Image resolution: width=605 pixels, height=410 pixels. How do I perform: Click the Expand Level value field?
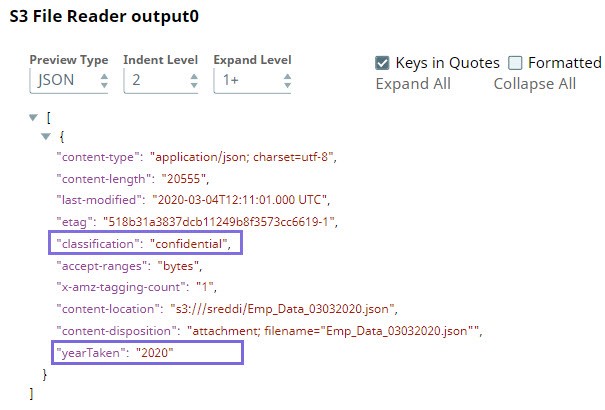241,80
